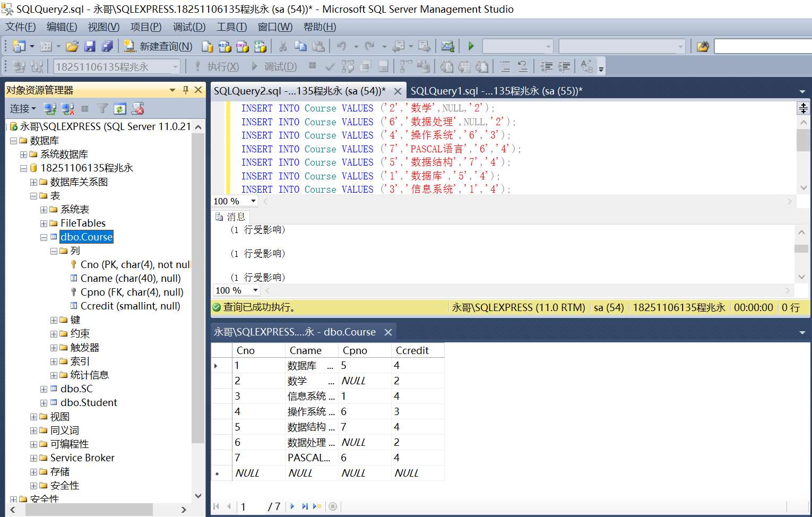Viewport: 812px width, 517px height.
Task: Click the split editor pane handle
Action: point(804,108)
